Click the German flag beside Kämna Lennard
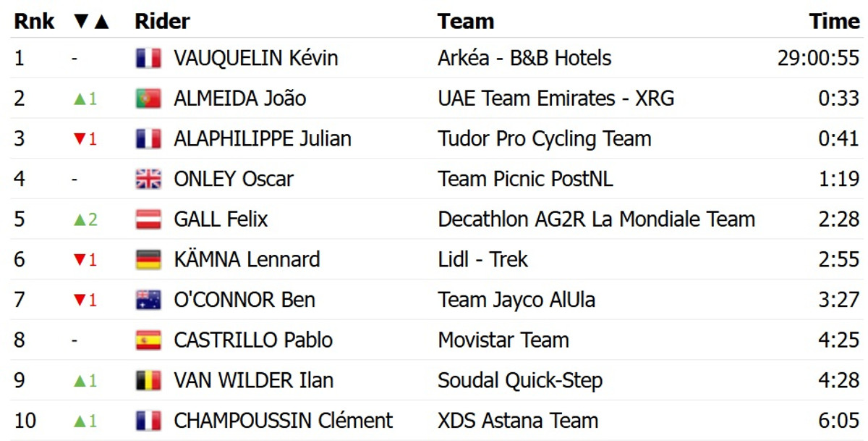Screen dimensions: 868x441 [148, 259]
